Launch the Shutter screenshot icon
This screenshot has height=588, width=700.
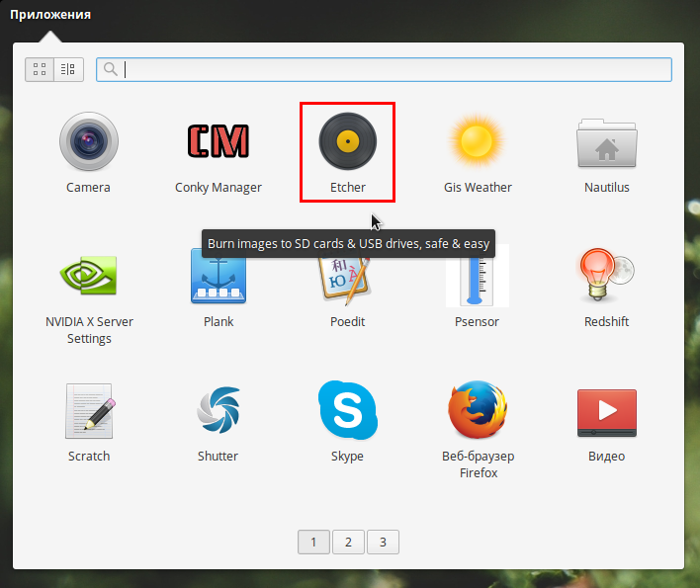coord(219,410)
